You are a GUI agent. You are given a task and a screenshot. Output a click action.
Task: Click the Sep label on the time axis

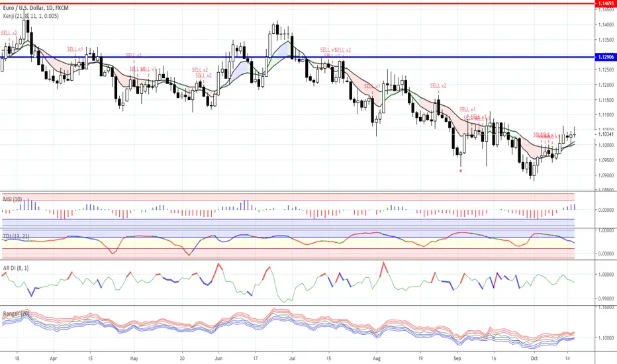(x=457, y=359)
